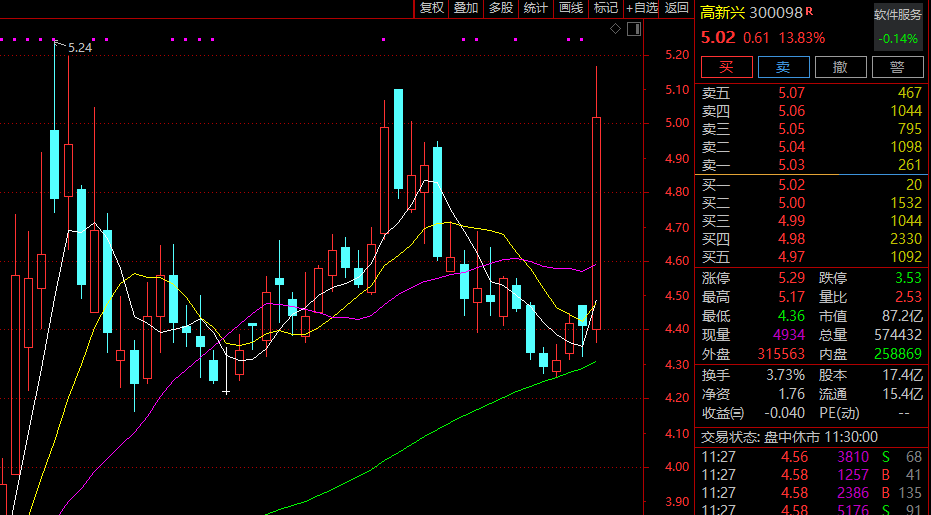Click the 返回 back button
This screenshot has width=931, height=515.
676,8
